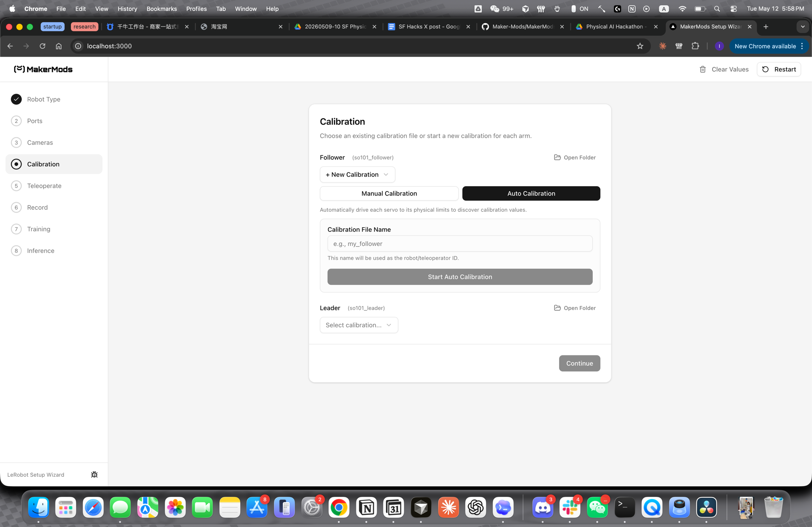This screenshot has height=527, width=812.
Task: Open Spotlight search in menu bar
Action: 717,9
